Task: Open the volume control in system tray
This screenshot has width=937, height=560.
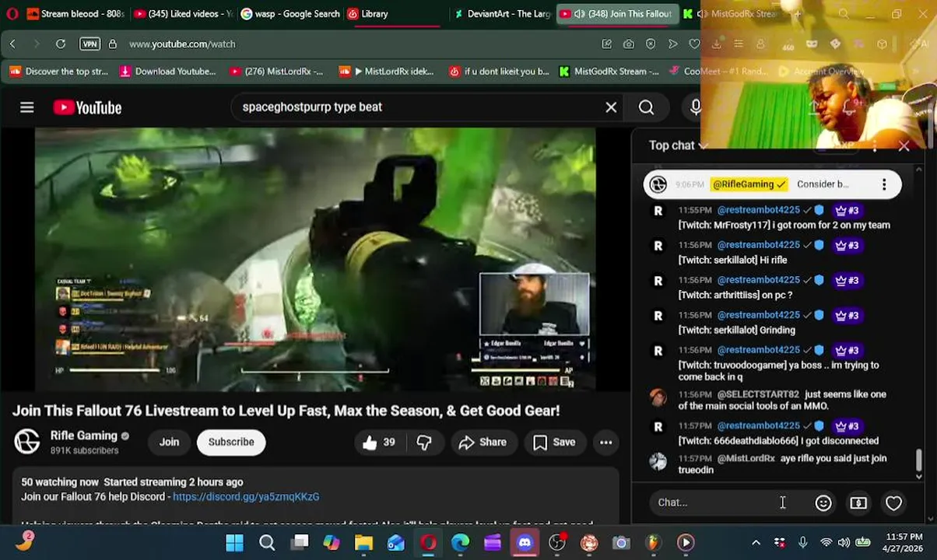Action: (844, 543)
